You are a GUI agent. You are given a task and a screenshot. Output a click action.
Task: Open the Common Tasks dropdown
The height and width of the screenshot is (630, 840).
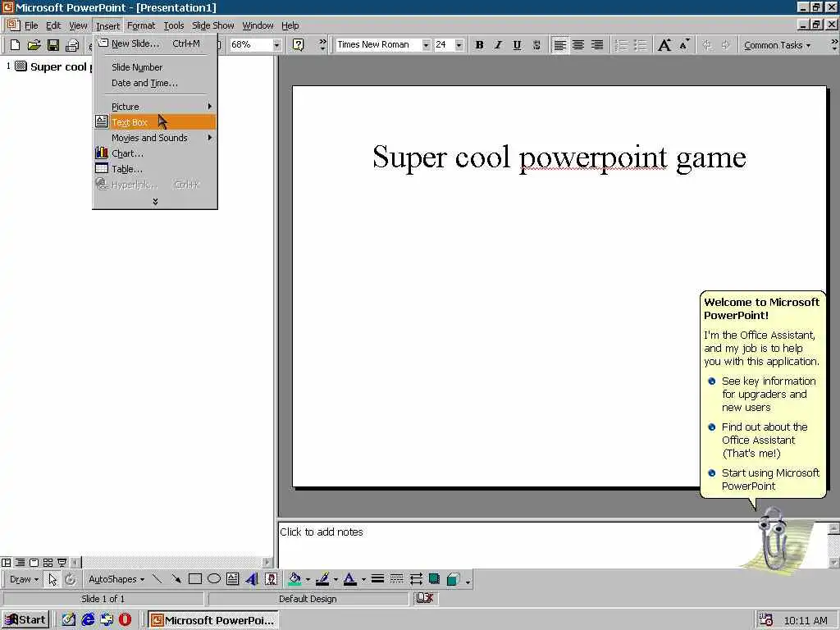pos(777,45)
